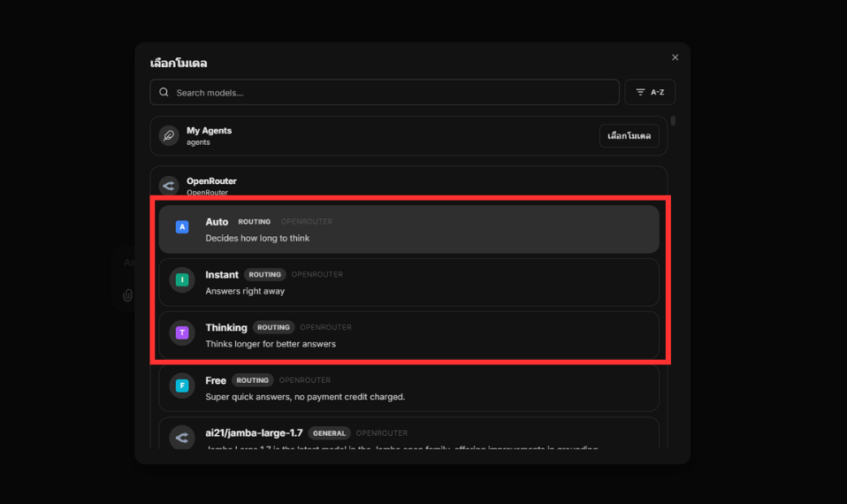Click 'Thinks longer for better answers' text
The height and width of the screenshot is (504, 847).
(270, 344)
